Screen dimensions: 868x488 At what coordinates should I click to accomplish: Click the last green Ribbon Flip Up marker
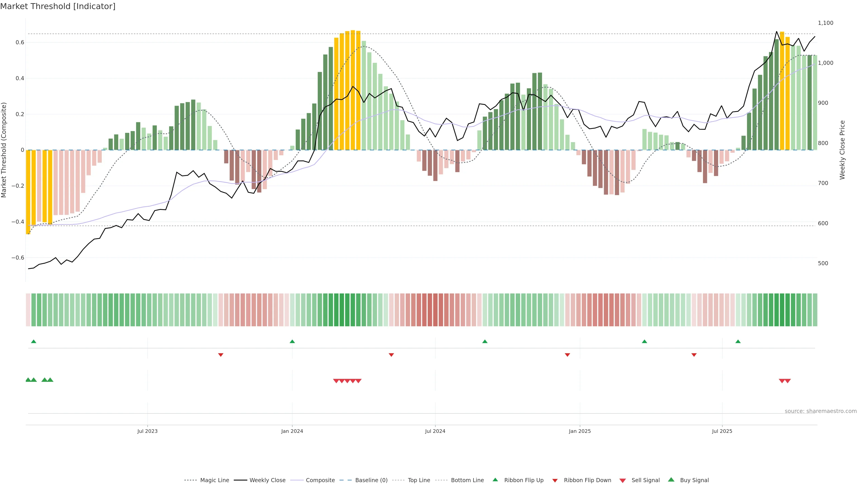click(x=738, y=342)
